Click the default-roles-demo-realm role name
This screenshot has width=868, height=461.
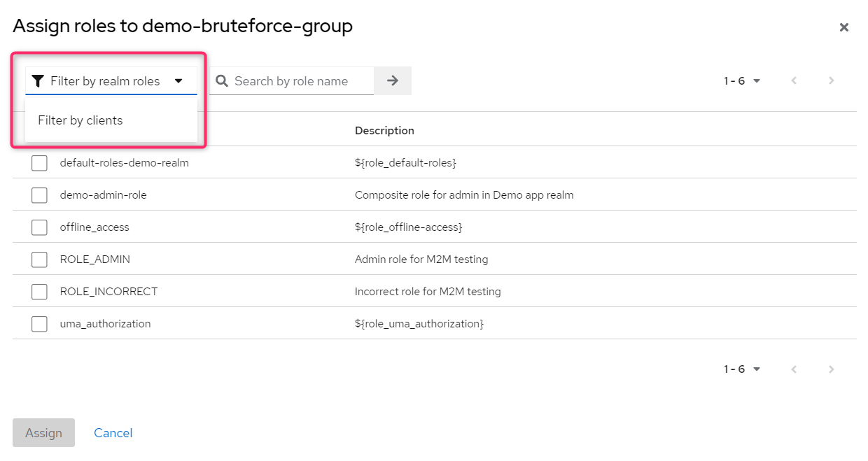125,163
